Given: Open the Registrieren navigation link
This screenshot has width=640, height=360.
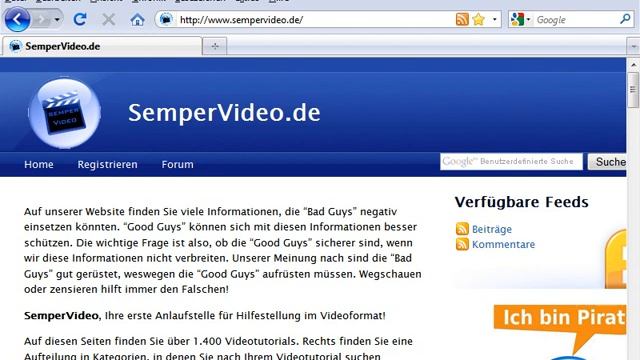Looking at the screenshot, I should pyautogui.click(x=107, y=164).
